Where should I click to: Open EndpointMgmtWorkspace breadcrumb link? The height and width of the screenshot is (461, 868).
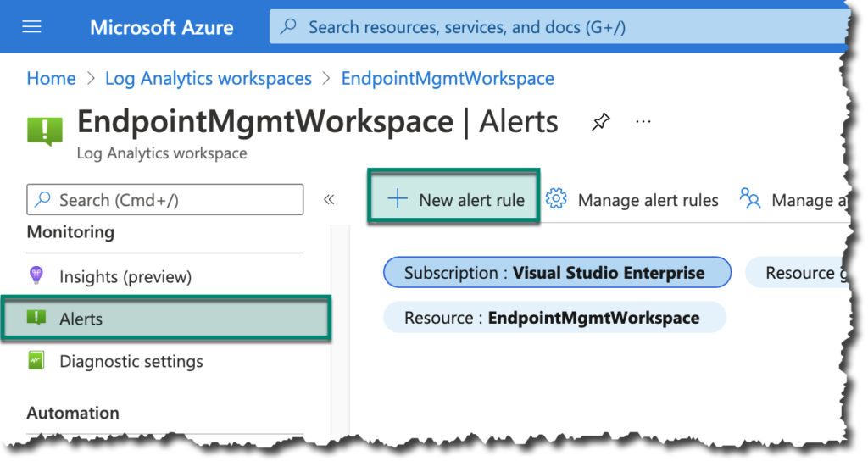click(x=448, y=79)
